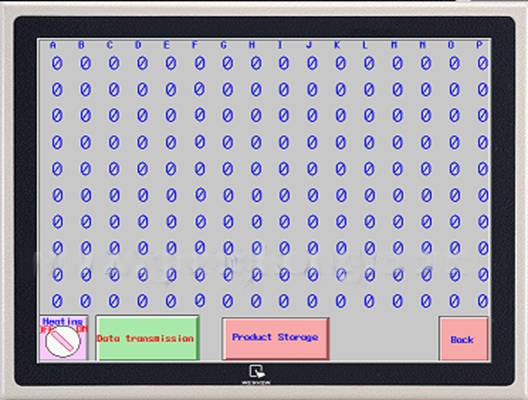Select fifth-row value in column G
Image resolution: width=528 pixels, height=400 pixels.
[228, 169]
